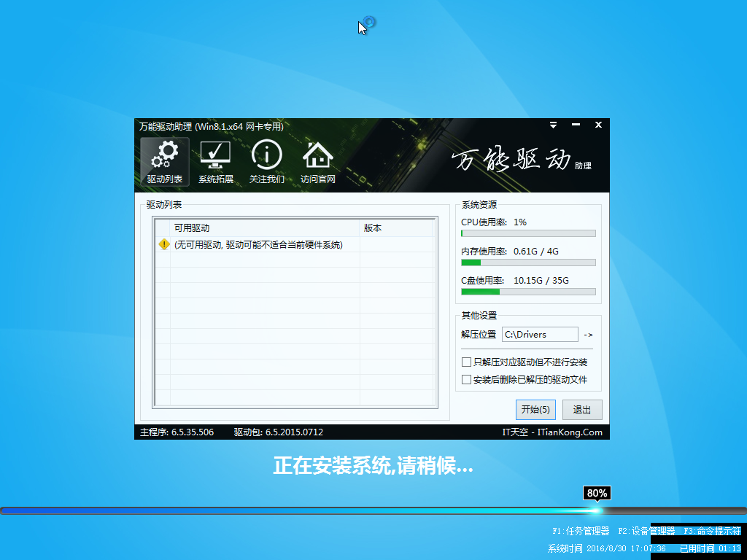This screenshot has height=560, width=747.
Task: Select the 驱动列表 (Driver List) icon
Action: pyautogui.click(x=164, y=162)
